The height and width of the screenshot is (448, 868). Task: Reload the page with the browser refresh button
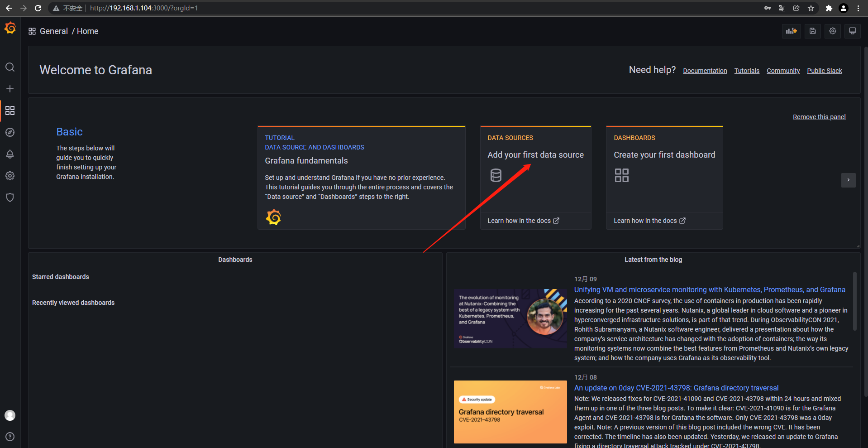[x=38, y=8]
